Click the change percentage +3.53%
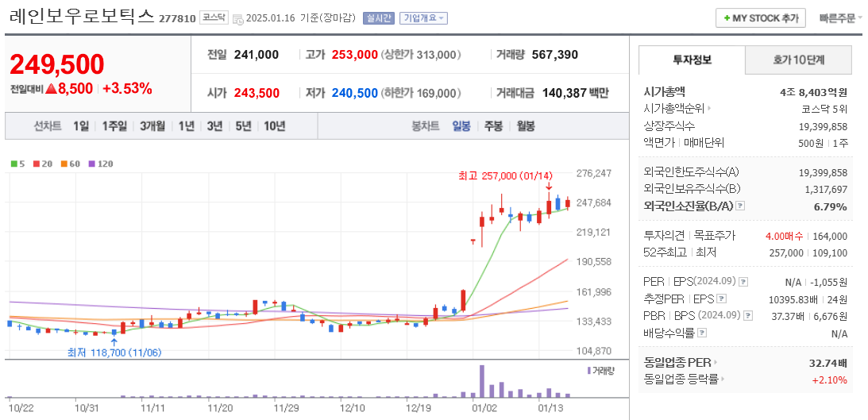 127,89
